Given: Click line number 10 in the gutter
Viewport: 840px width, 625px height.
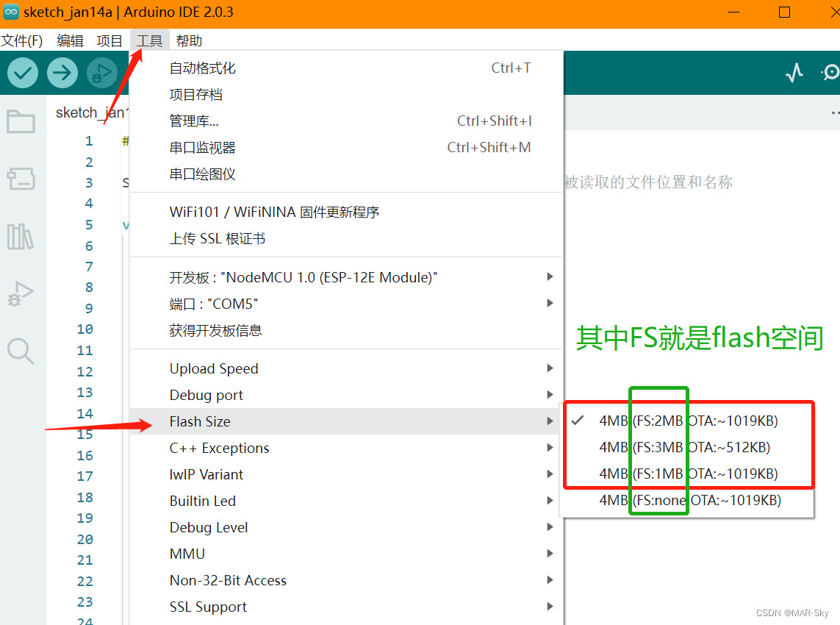Looking at the screenshot, I should tap(85, 329).
